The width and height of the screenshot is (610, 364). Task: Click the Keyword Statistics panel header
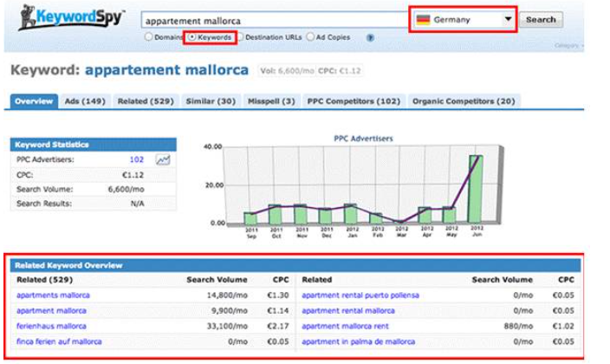click(94, 145)
